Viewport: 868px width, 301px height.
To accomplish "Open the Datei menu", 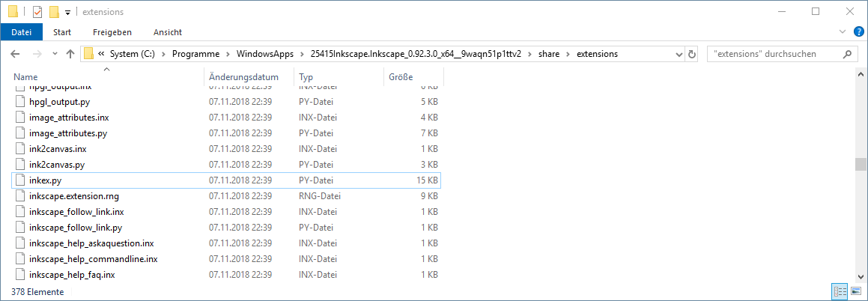I will pyautogui.click(x=22, y=32).
